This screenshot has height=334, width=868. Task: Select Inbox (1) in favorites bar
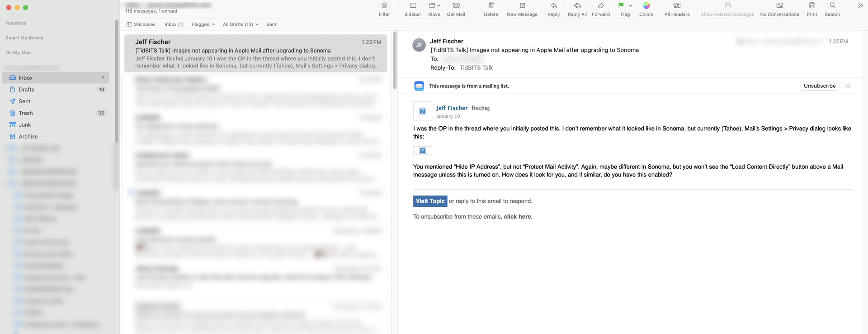tap(174, 24)
